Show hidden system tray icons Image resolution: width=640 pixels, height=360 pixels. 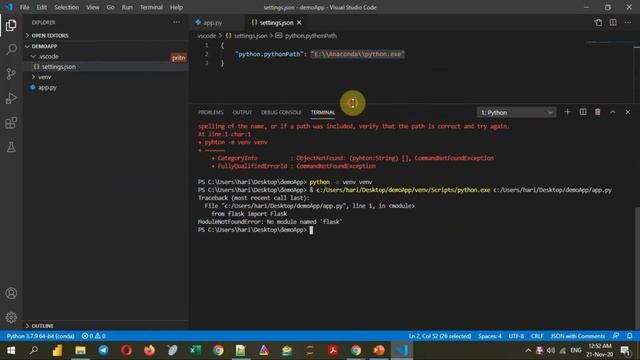pyautogui.click(x=528, y=350)
